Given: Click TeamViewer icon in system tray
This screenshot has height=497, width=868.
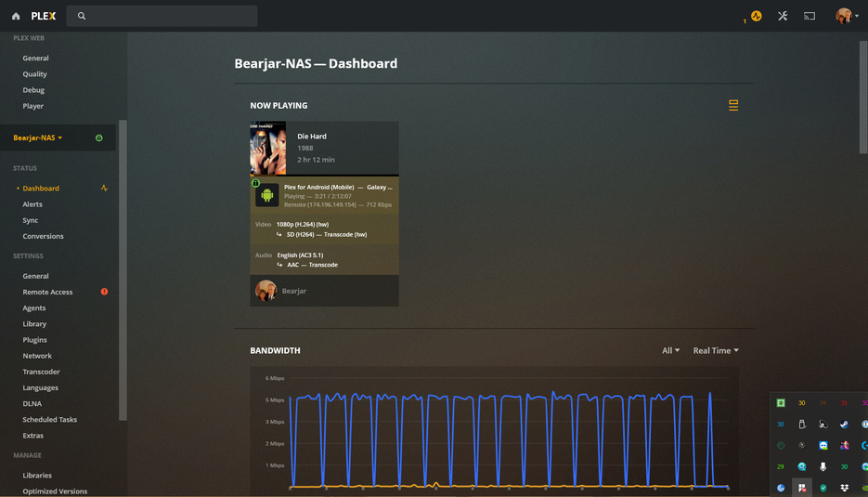Looking at the screenshot, I should click(823, 446).
